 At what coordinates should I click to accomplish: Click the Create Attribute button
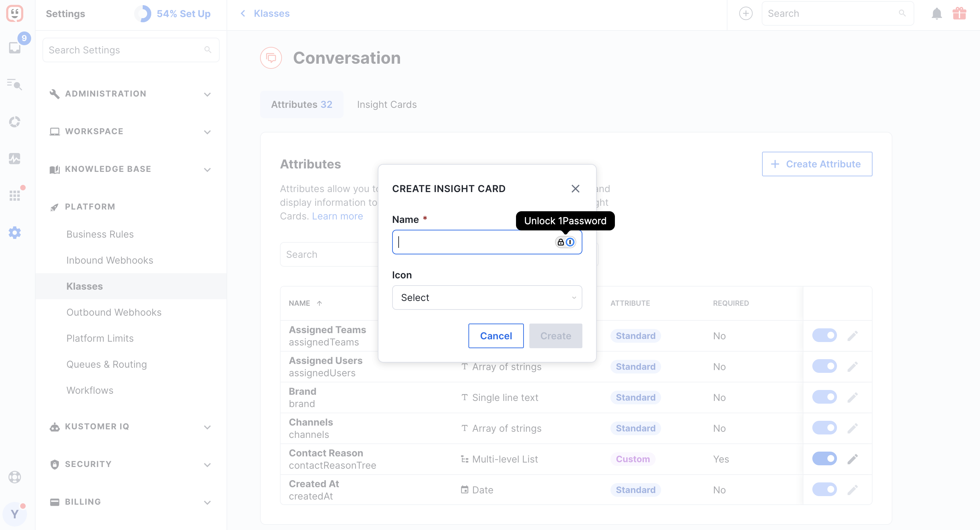(817, 164)
